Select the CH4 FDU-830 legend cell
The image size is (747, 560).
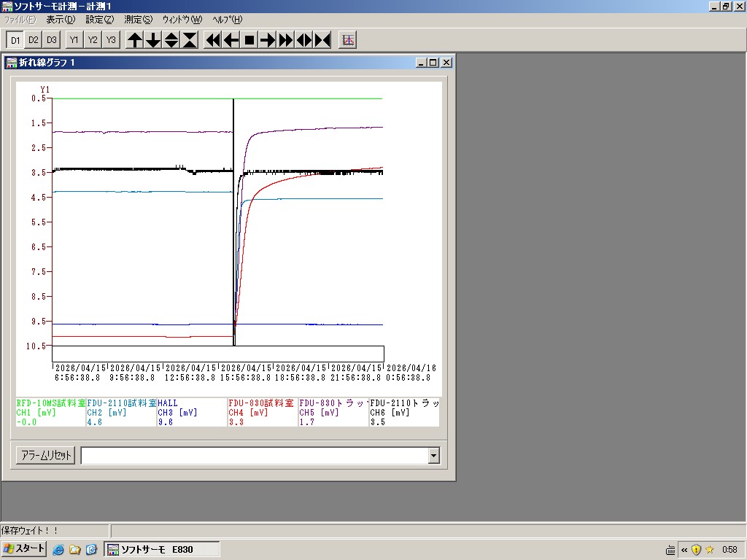262,412
